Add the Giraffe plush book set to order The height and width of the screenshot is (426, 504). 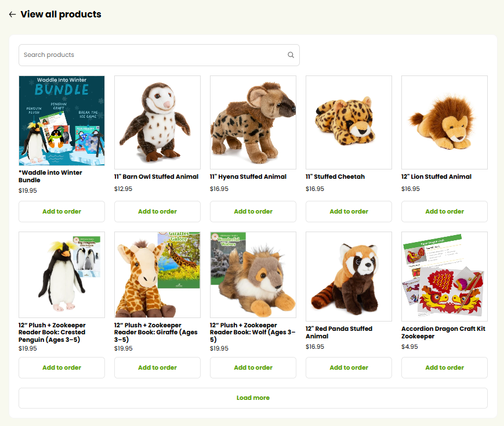tap(157, 367)
